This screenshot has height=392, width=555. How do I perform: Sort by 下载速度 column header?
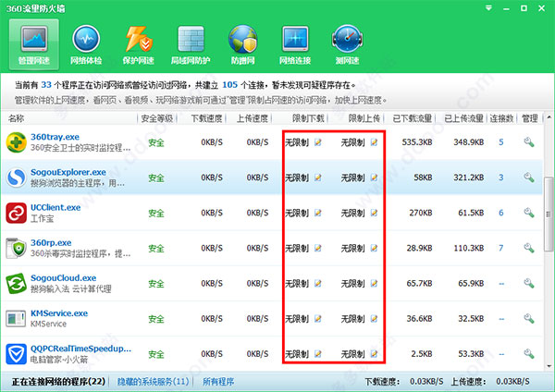pos(206,118)
